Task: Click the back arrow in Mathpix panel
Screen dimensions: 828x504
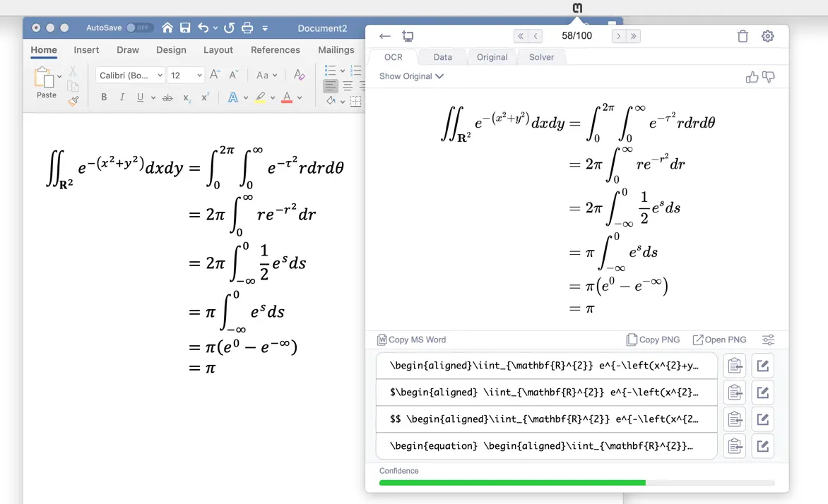Action: (x=384, y=36)
